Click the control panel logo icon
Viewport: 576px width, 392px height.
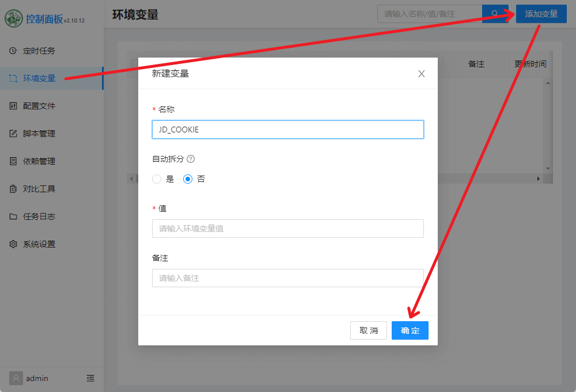tap(14, 18)
